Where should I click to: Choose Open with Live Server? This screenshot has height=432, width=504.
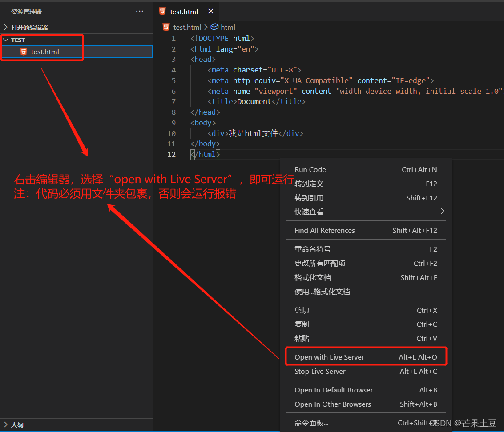coord(366,357)
